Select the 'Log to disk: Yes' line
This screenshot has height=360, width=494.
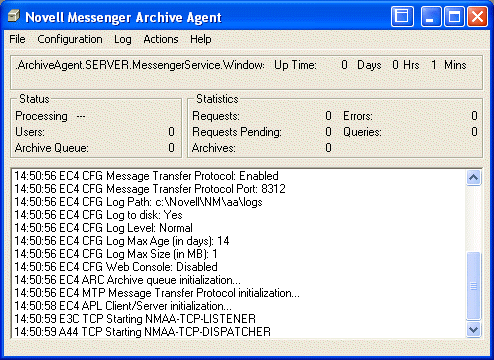click(98, 215)
